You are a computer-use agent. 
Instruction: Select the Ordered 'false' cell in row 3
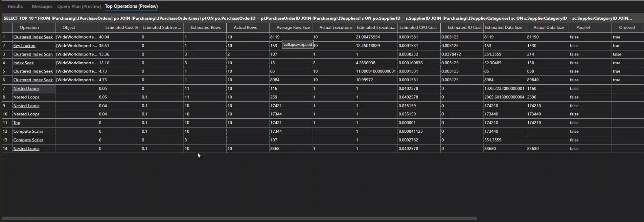point(627,54)
